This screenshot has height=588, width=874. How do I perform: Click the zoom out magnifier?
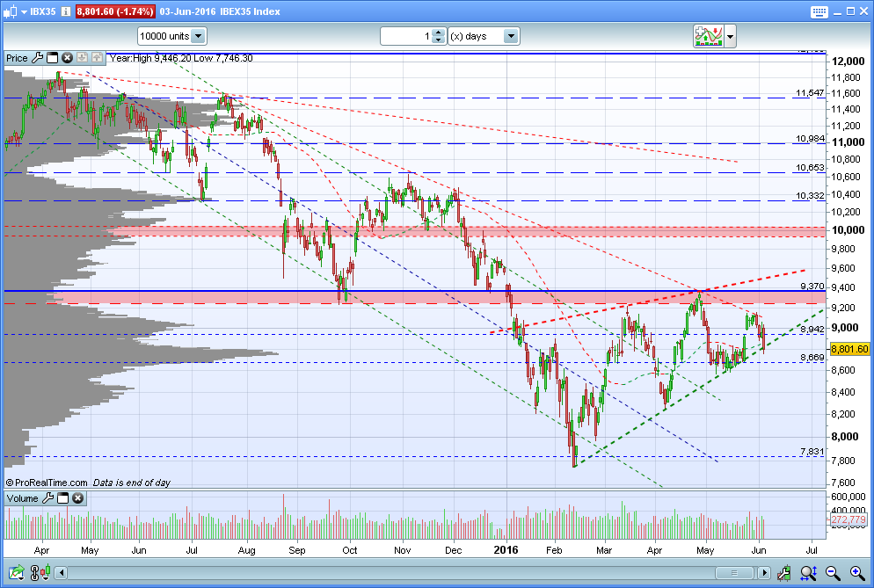[x=833, y=572]
